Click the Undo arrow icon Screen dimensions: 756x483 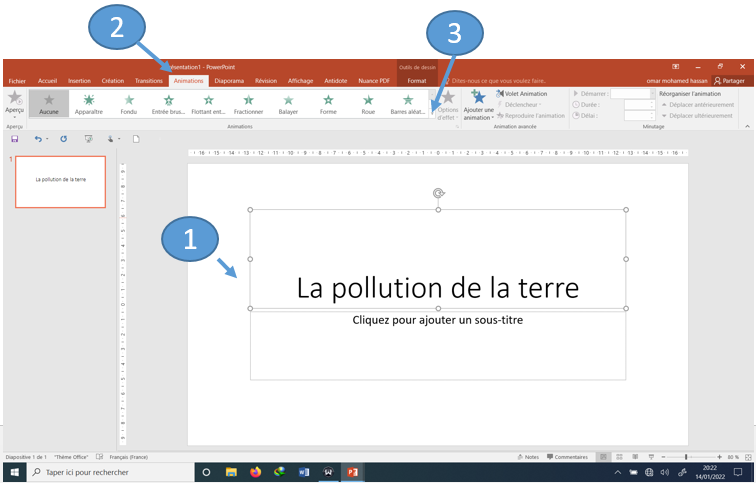point(38,139)
